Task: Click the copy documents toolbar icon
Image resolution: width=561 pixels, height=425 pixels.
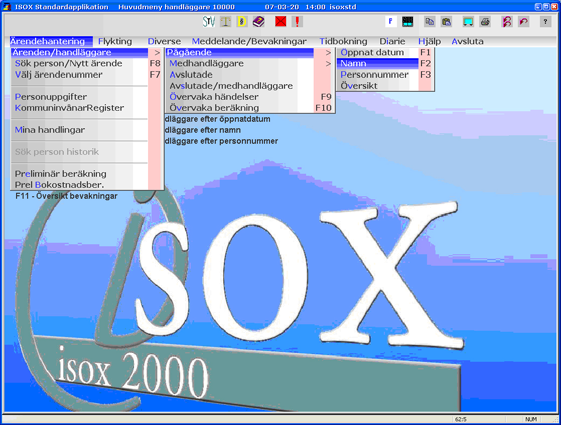Action: tap(429, 22)
